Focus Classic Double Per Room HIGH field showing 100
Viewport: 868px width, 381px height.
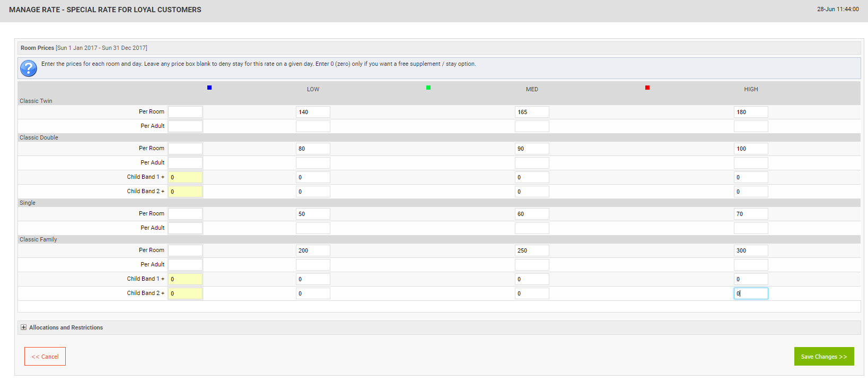tap(751, 149)
